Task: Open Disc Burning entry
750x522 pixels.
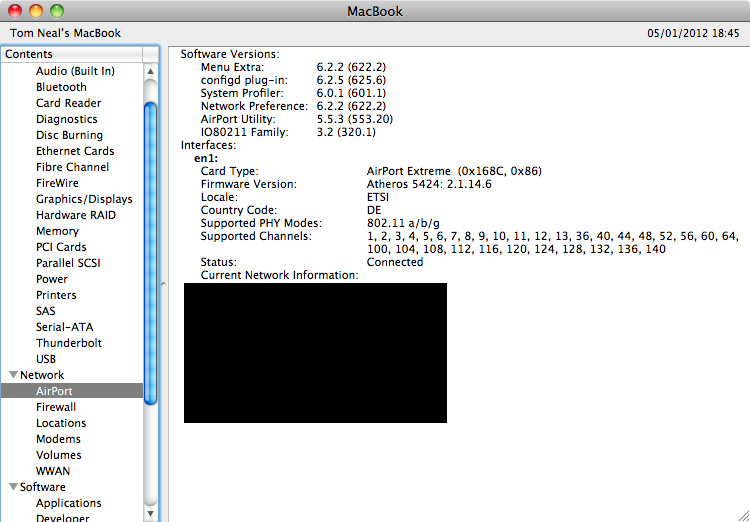Action: click(69, 135)
